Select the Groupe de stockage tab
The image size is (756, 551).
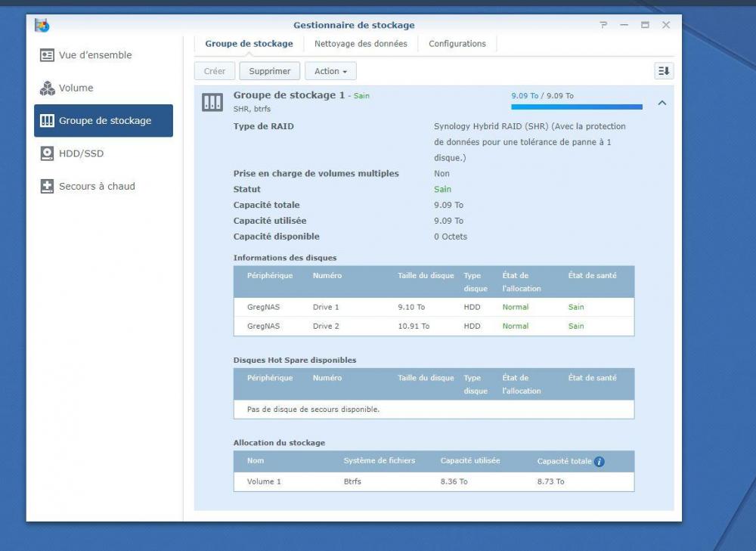pyautogui.click(x=249, y=44)
